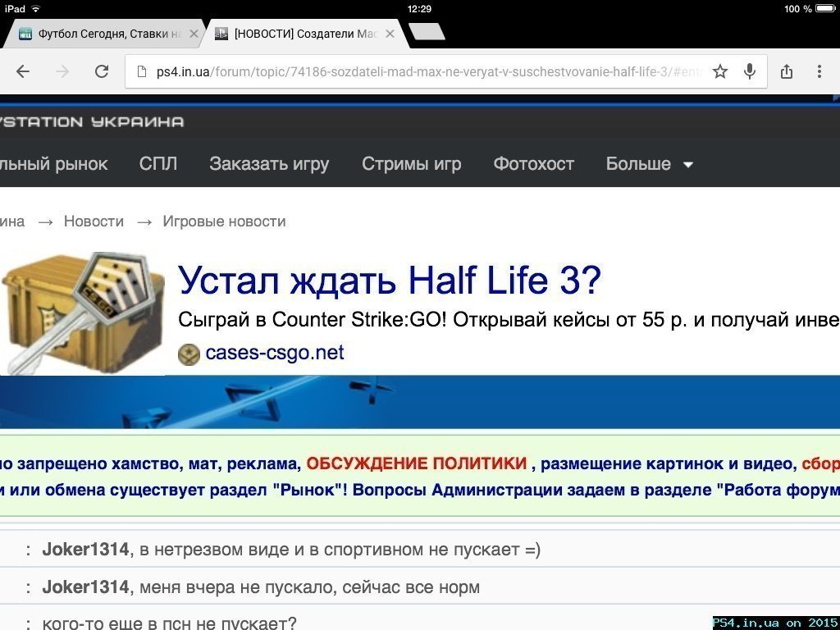840x630 pixels.
Task: Open the ad text about Counter Strike:GO
Action: pyautogui.click(x=509, y=320)
